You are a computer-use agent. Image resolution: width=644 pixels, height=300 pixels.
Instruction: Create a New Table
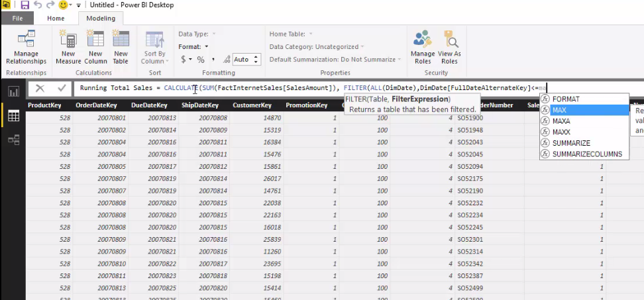(121, 47)
